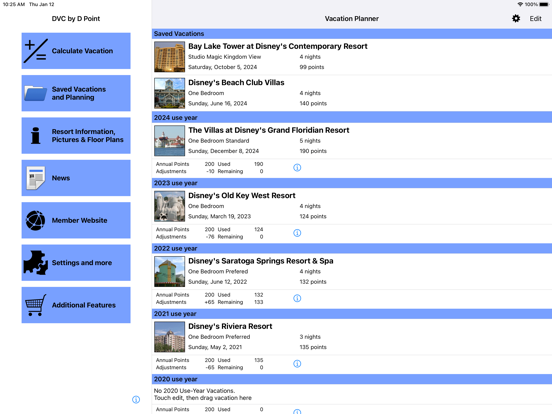The height and width of the screenshot is (414, 552).
Task: Open the News section
Action: [x=76, y=178]
